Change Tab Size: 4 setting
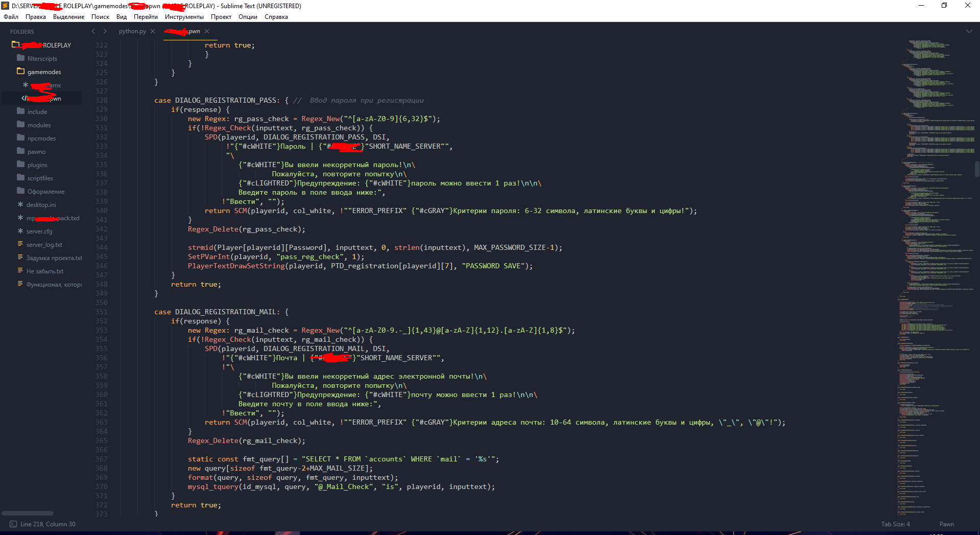This screenshot has height=535, width=980. coord(895,524)
